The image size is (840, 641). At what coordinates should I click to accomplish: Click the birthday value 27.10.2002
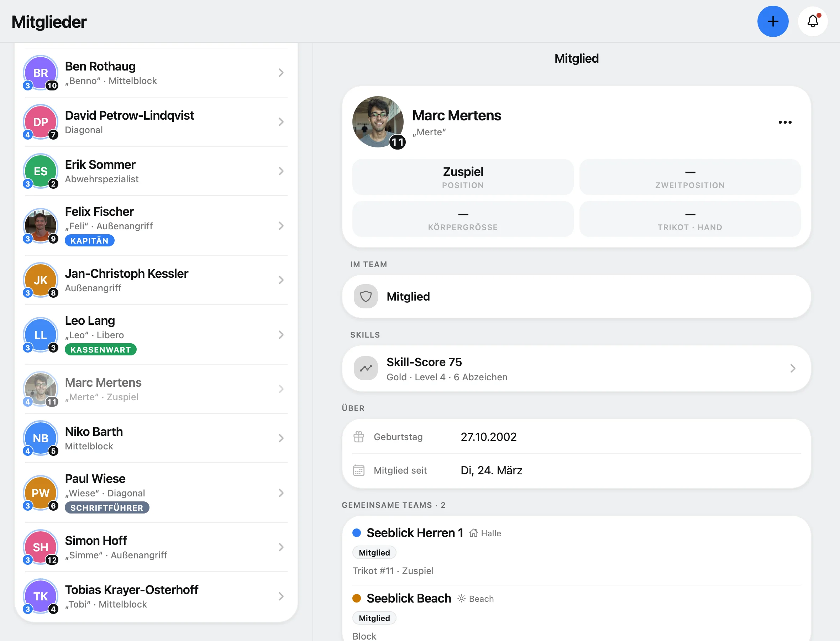[488, 437]
